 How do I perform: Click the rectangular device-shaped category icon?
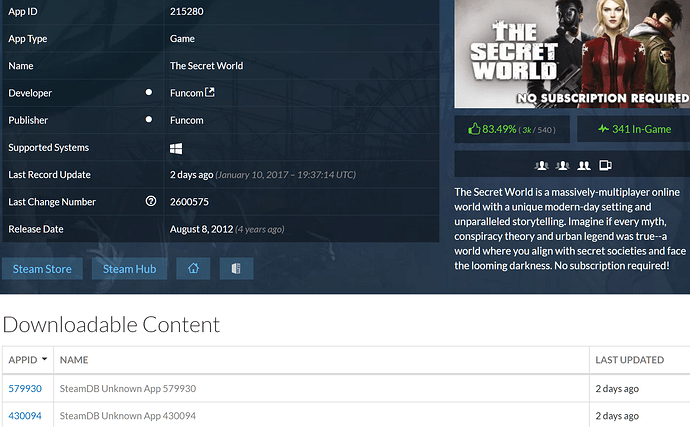[606, 166]
